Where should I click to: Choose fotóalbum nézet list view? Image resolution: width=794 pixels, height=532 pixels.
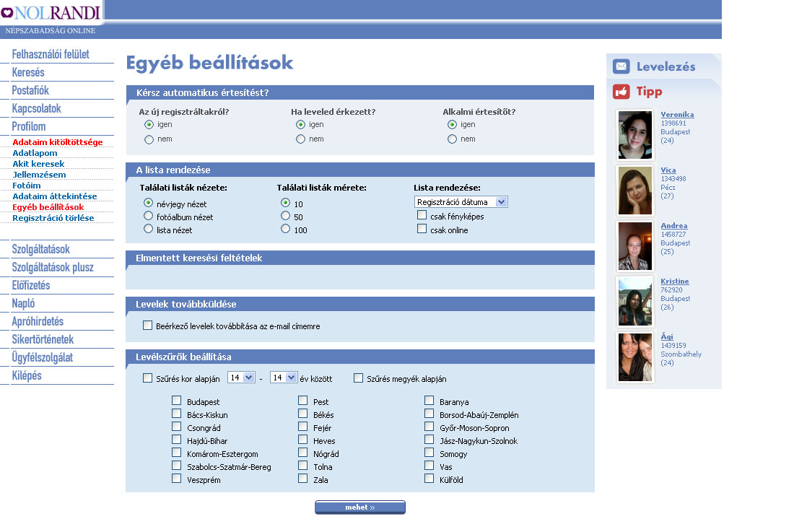tap(149, 216)
